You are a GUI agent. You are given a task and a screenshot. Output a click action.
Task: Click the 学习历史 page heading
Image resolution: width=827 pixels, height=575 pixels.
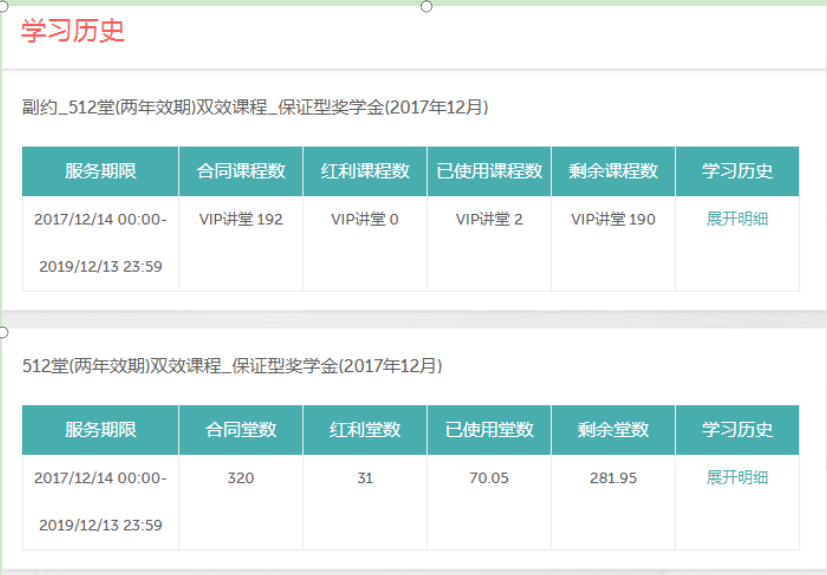72,30
